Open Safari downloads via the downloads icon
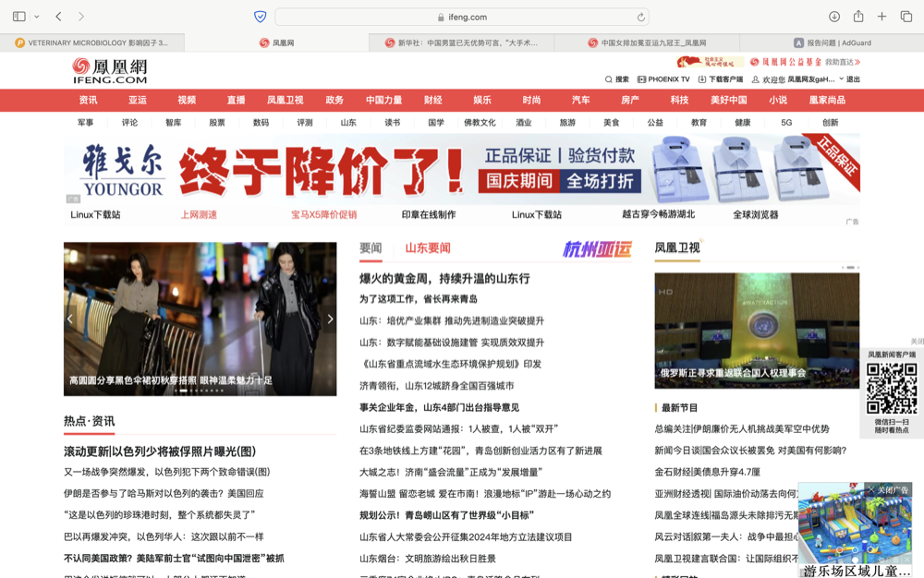Viewport: 924px width, 578px height. [x=834, y=16]
